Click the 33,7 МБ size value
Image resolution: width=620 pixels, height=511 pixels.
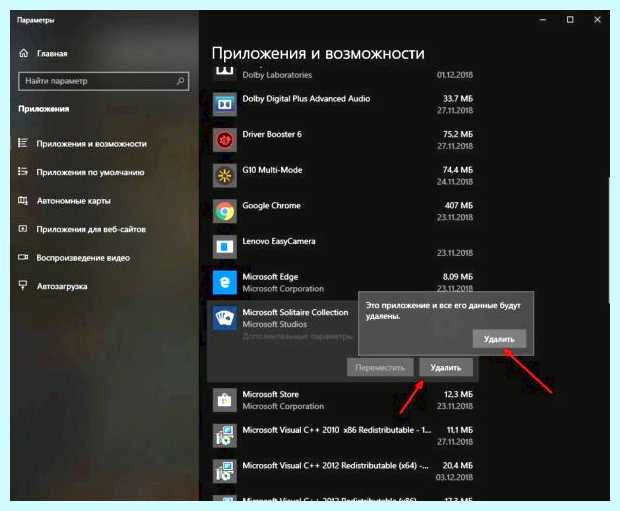tap(458, 98)
